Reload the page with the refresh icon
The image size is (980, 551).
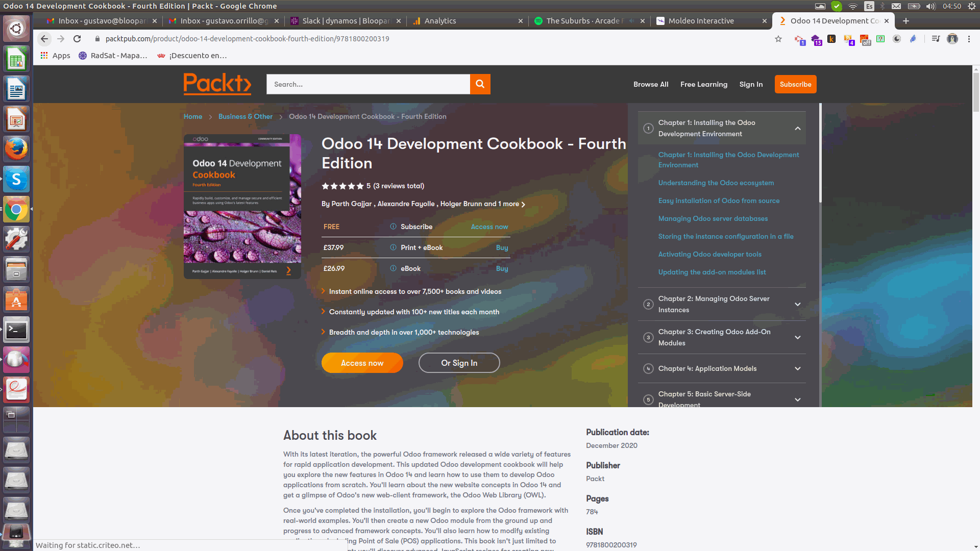77,39
